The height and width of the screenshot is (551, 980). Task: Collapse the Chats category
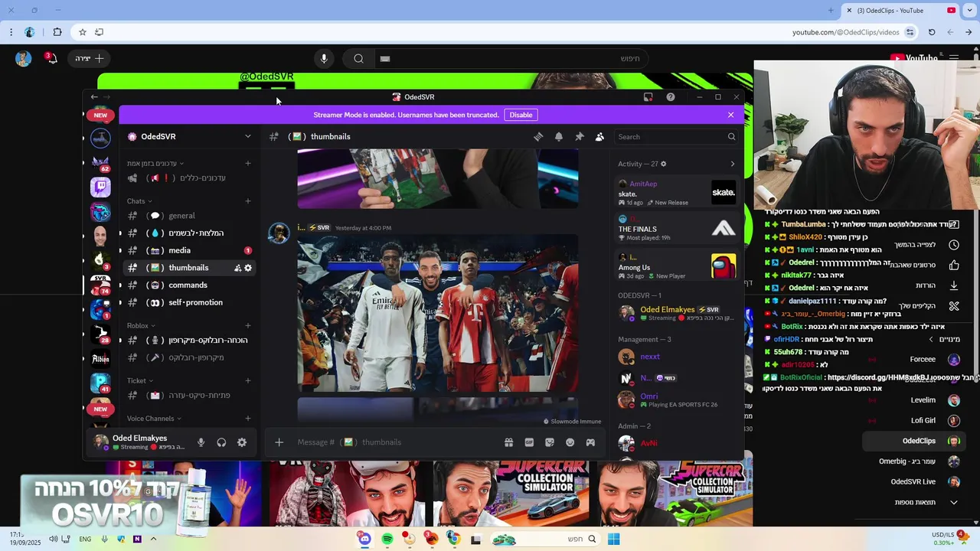pyautogui.click(x=139, y=201)
